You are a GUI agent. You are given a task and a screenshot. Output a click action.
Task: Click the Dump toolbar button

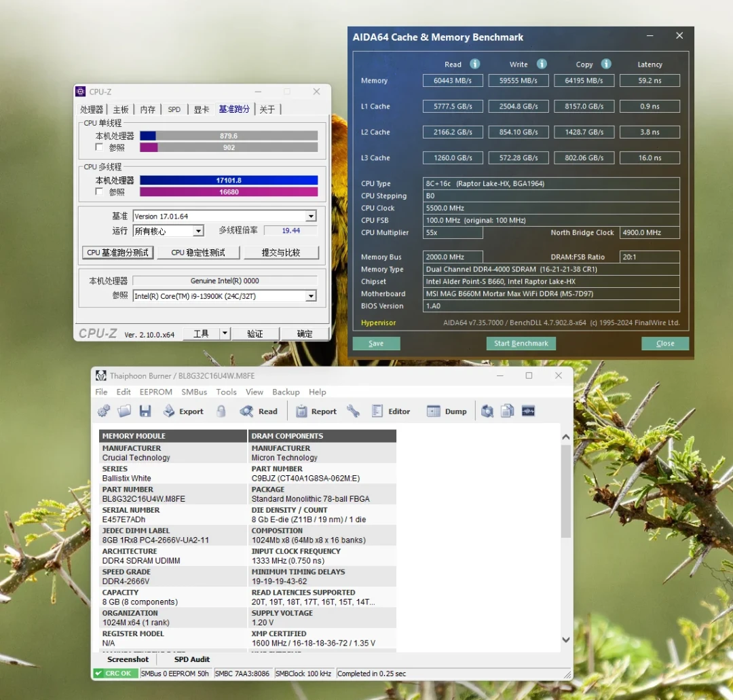447,411
